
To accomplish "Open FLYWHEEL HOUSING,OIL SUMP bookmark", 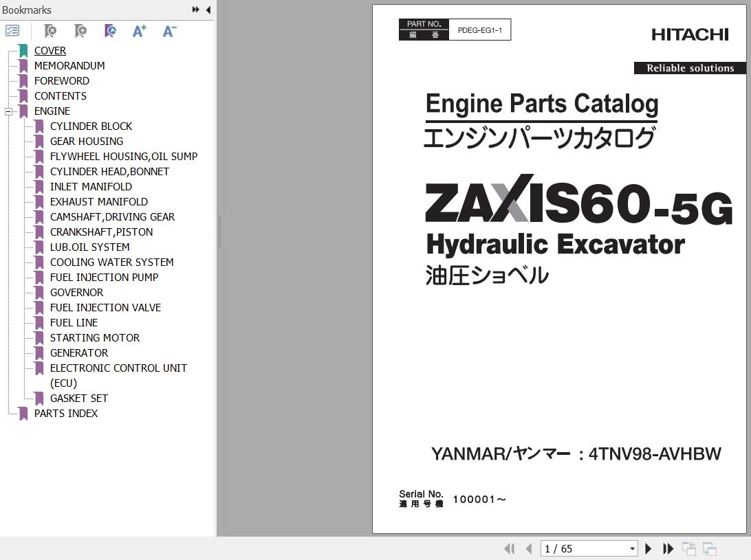I will pos(124,157).
